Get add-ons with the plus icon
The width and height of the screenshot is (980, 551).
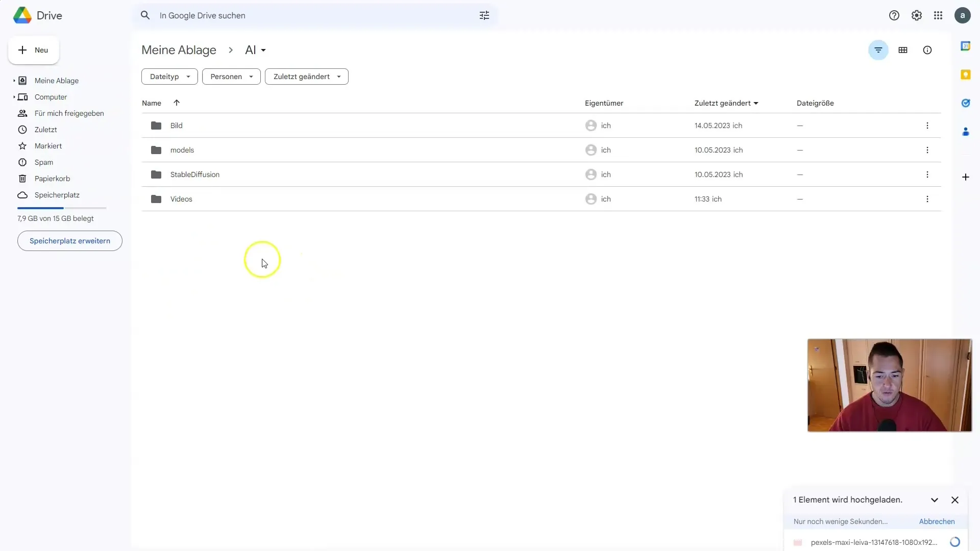966,177
